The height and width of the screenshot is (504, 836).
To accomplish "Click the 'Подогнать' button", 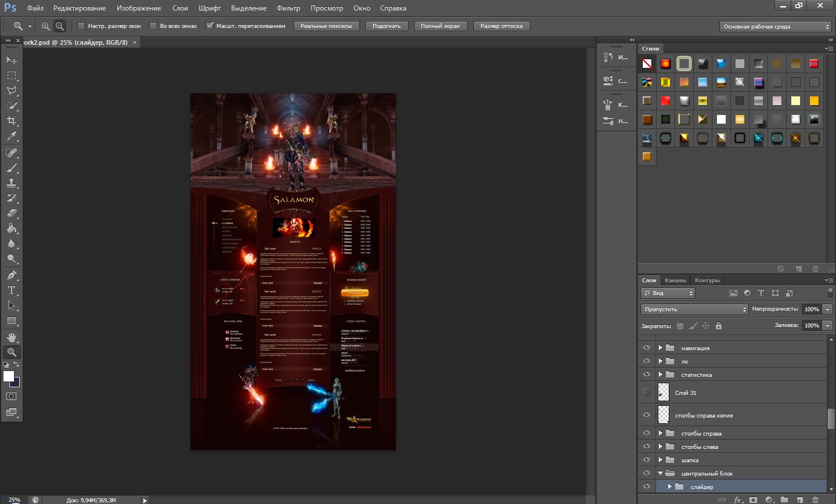I will (387, 26).
